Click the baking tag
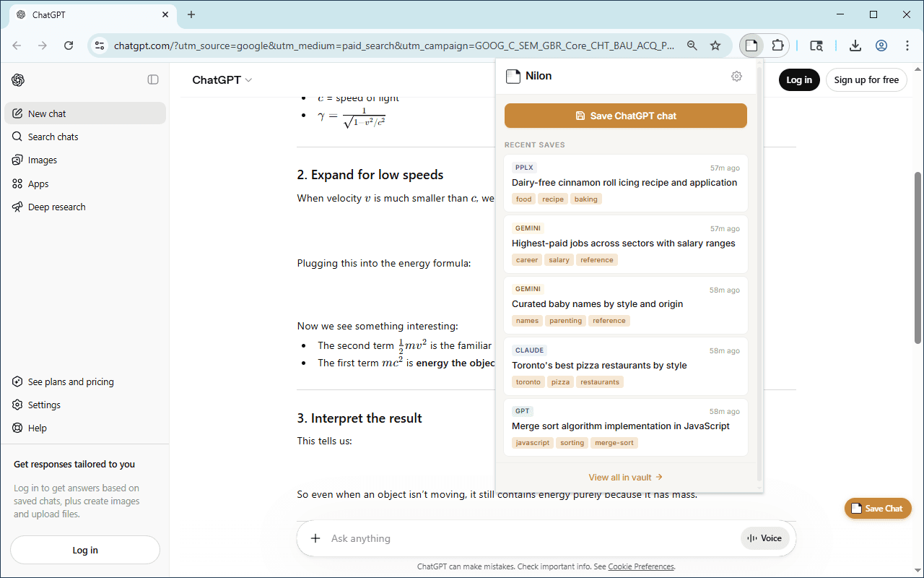 [586, 199]
